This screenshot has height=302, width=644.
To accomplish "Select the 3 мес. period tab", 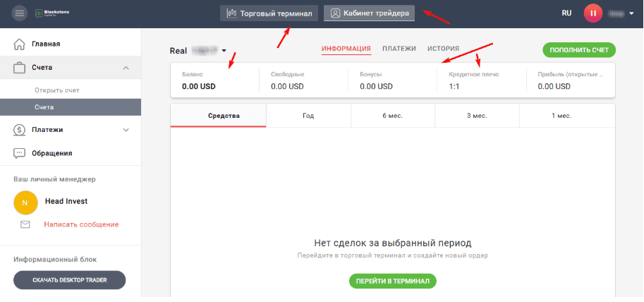I will (x=477, y=116).
